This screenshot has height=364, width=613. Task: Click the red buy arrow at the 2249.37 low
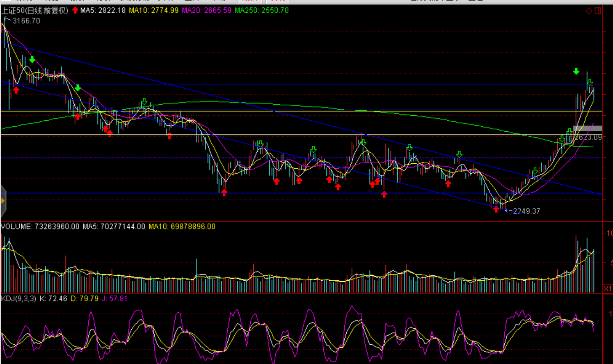[x=496, y=209]
